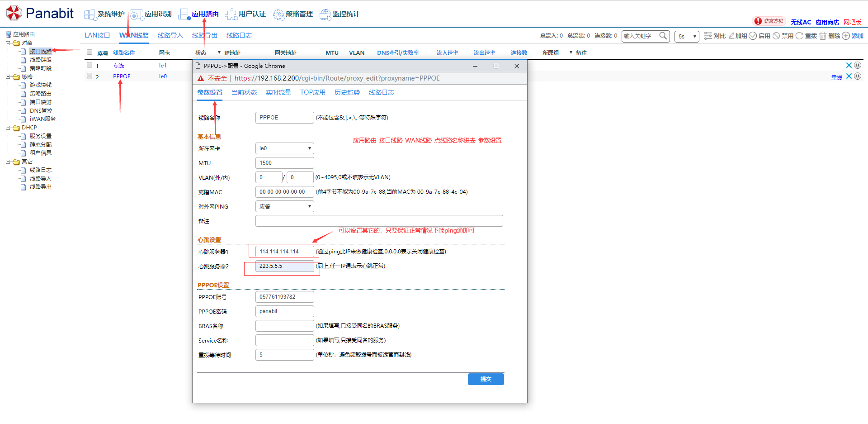
Task: Open 用户认证 top menu
Action: point(245,14)
